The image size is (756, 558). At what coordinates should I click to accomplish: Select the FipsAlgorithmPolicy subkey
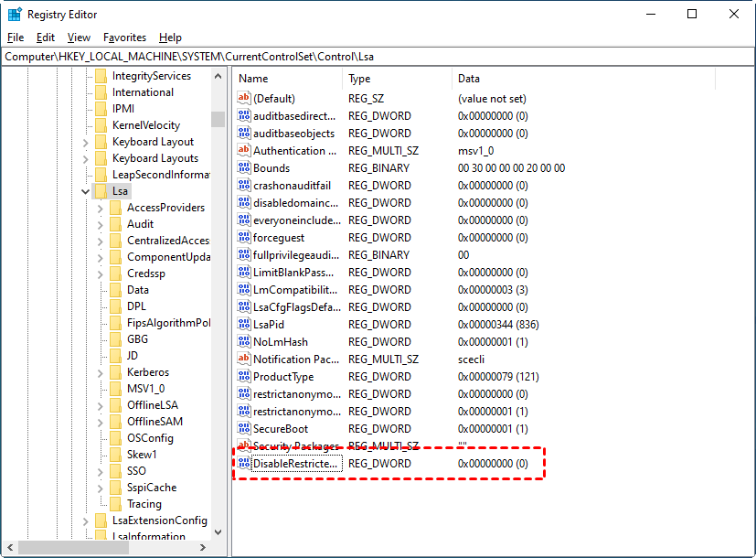click(168, 323)
